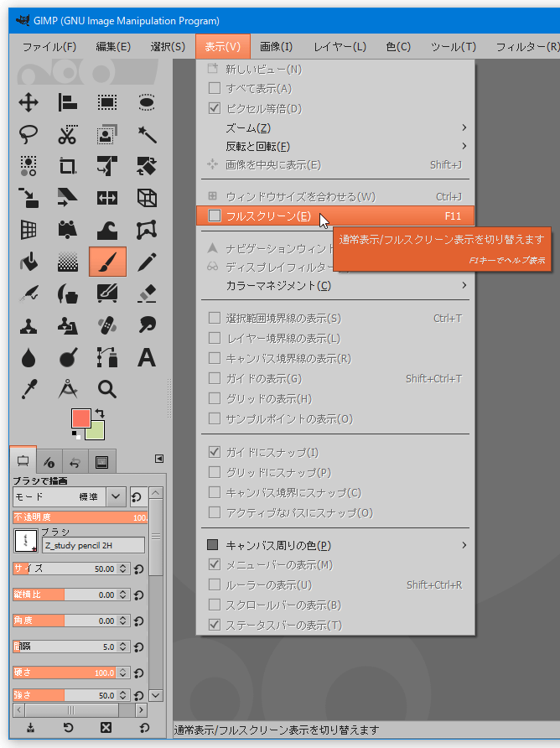Image resolution: width=560 pixels, height=748 pixels.
Task: Select the Free Select lasso tool
Action: pyautogui.click(x=29, y=134)
